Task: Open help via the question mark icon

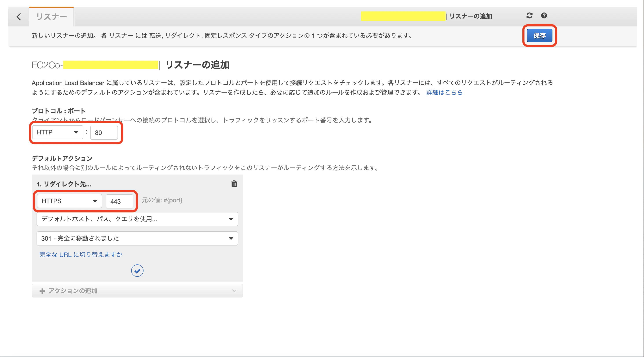Action: click(x=544, y=15)
